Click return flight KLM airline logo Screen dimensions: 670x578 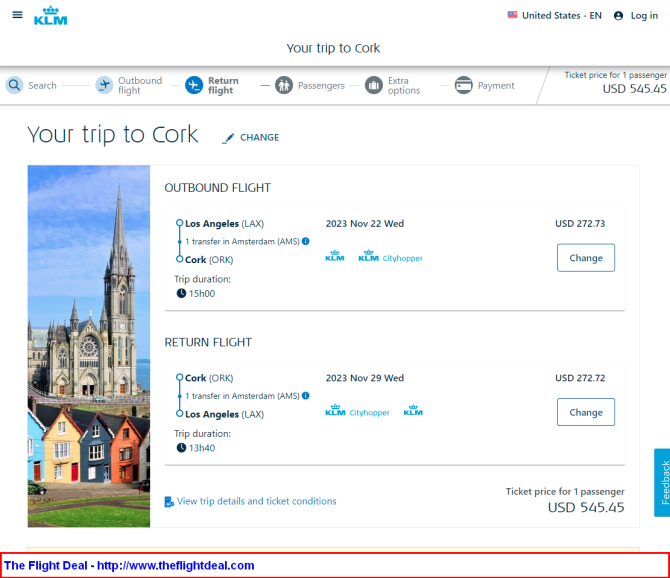413,411
